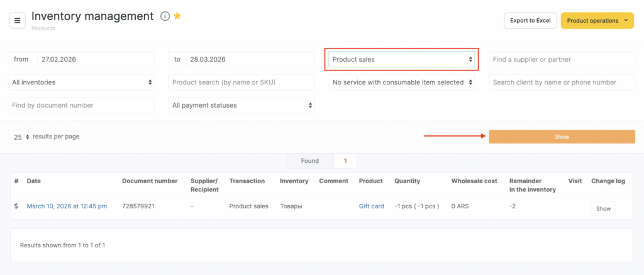Screen dimensions: 644x275
Task: Open the All inventories dropdown
Action: (x=81, y=82)
